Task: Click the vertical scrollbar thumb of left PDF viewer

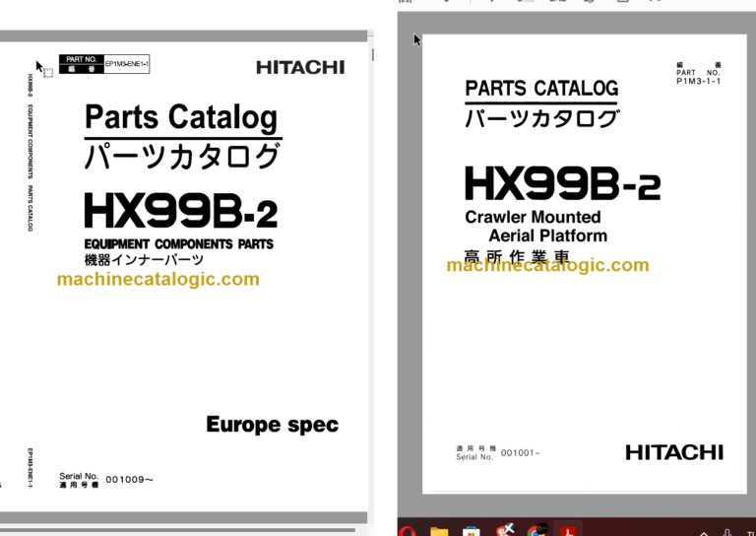Action: click(x=372, y=54)
